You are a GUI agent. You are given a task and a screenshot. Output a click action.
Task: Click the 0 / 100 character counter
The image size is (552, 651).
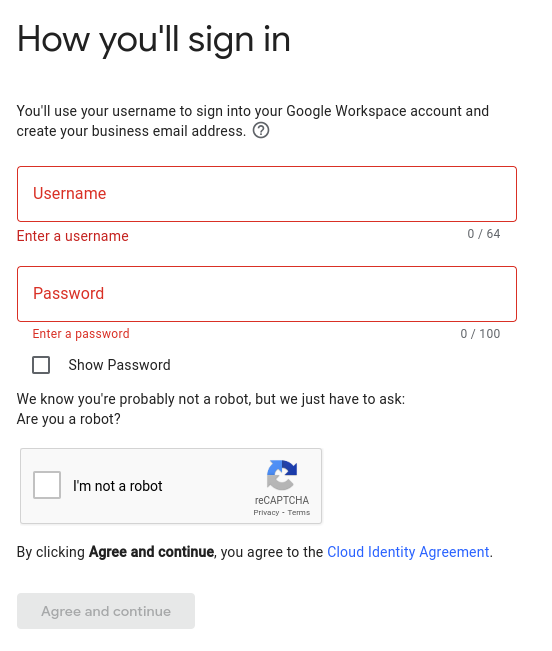pos(480,334)
